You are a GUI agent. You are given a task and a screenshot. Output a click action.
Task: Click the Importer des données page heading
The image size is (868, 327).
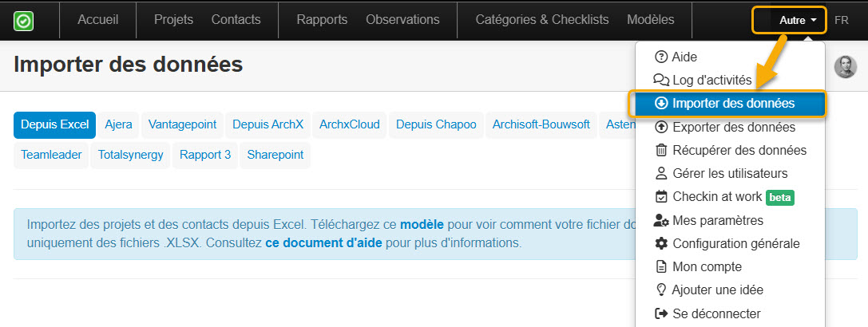[129, 65]
